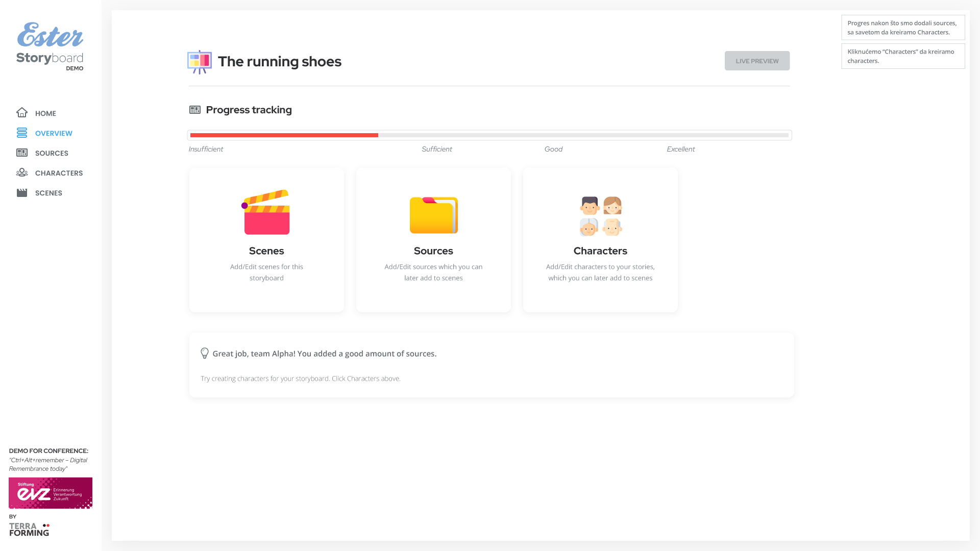Open the HOME menu item
Image resolution: width=980 pixels, height=551 pixels.
(x=45, y=113)
